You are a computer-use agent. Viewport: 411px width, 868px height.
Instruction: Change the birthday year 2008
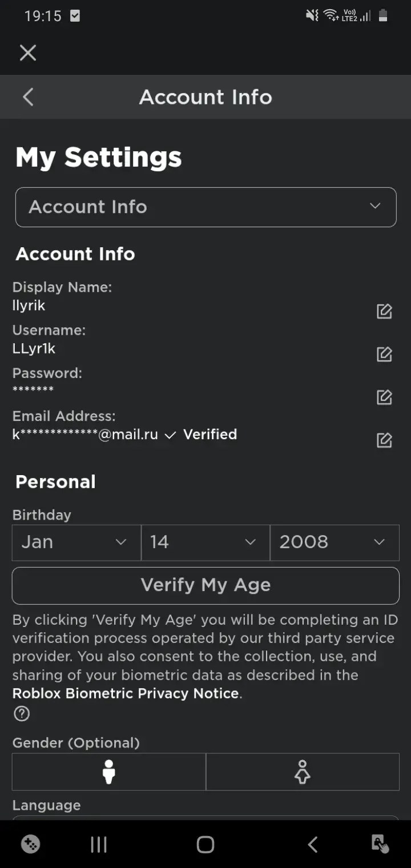[x=335, y=542]
